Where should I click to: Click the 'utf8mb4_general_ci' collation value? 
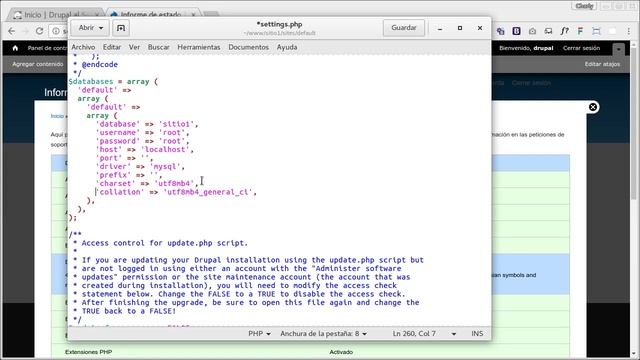208,192
